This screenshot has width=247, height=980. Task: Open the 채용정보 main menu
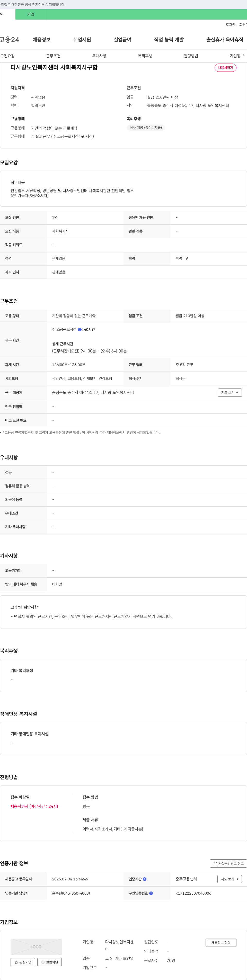[x=41, y=40]
